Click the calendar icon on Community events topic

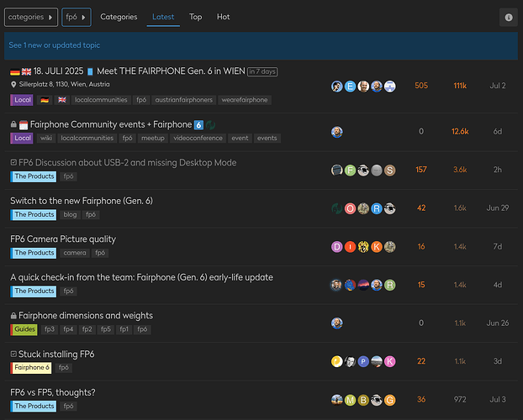[x=24, y=124]
